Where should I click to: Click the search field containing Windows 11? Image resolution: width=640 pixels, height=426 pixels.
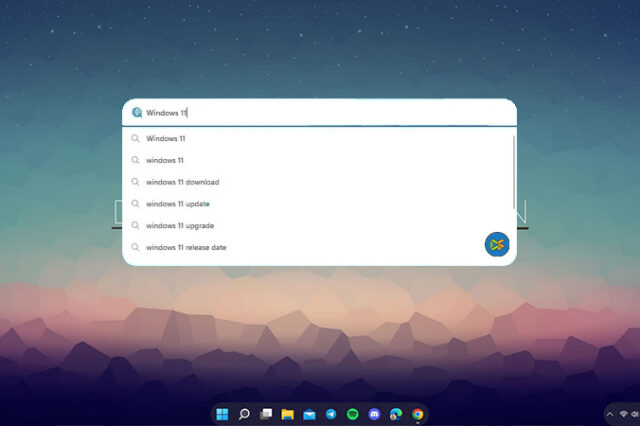pos(319,112)
